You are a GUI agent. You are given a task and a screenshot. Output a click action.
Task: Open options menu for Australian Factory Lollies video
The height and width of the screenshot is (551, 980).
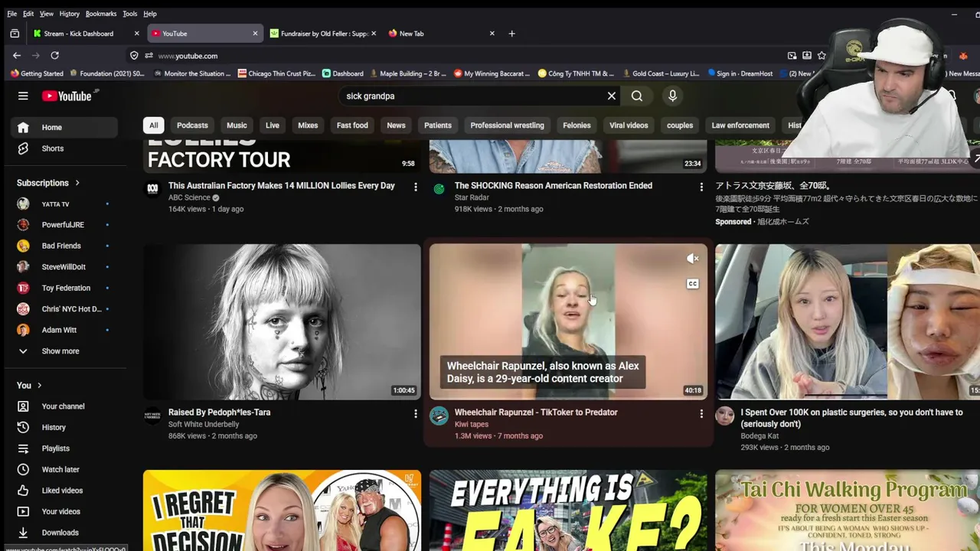point(416,187)
